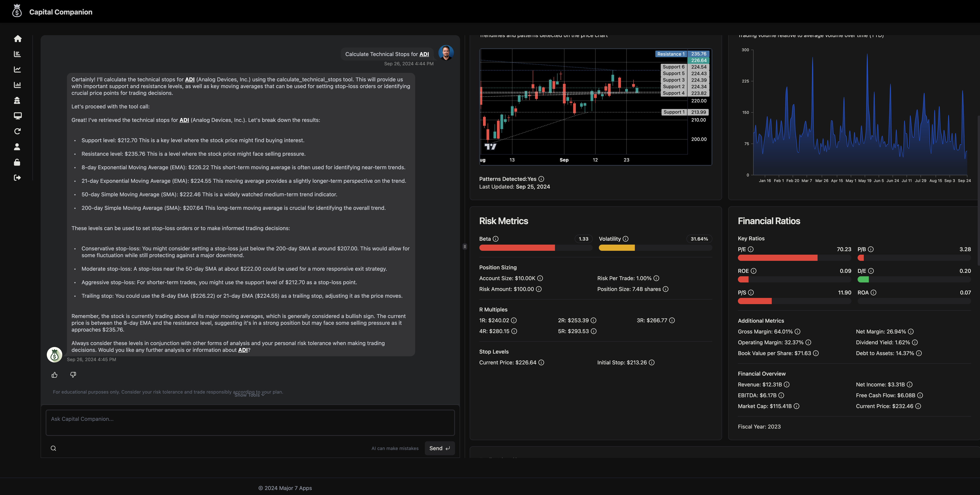Click the unlocked padlock sidebar icon
The width and height of the screenshot is (980, 495).
tap(17, 162)
